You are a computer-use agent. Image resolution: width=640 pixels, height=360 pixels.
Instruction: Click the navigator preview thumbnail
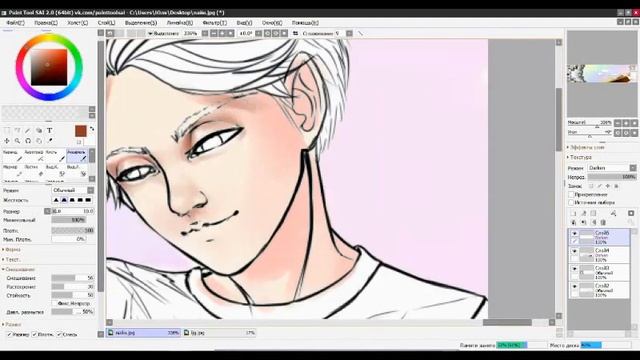[x=601, y=74]
